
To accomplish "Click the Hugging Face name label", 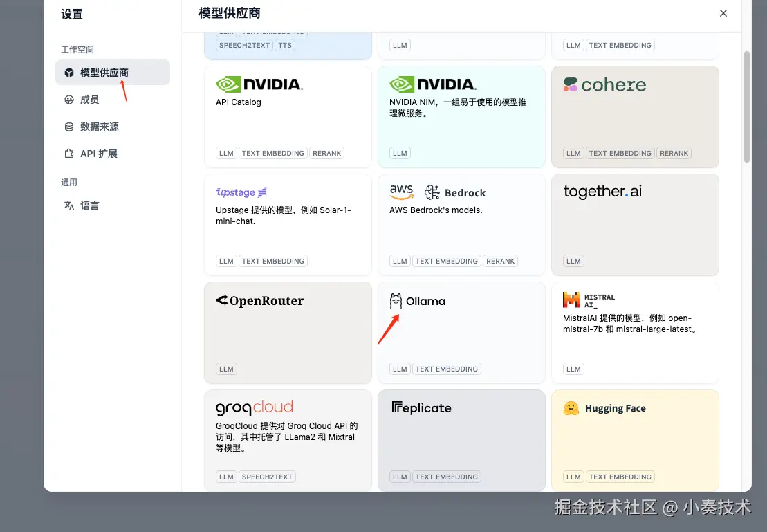I will (x=616, y=408).
